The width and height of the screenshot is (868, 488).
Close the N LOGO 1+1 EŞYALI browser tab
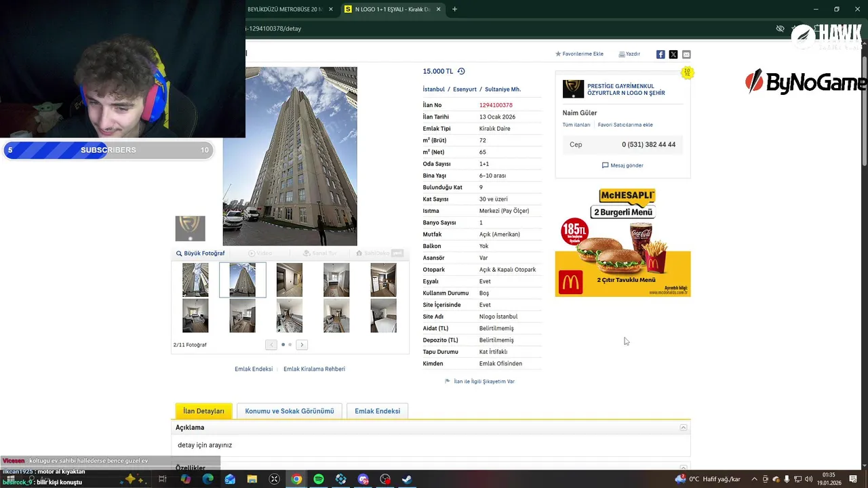(439, 9)
